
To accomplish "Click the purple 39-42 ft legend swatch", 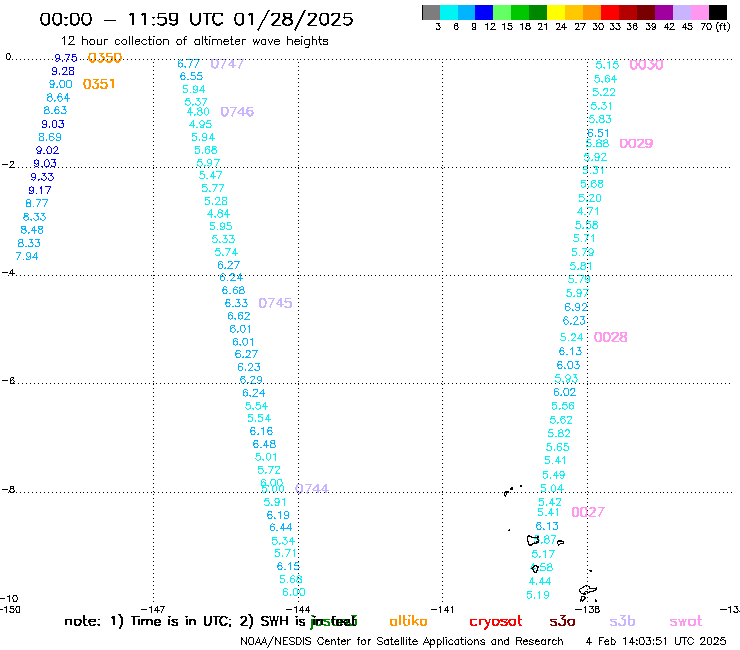I will tap(664, 13).
